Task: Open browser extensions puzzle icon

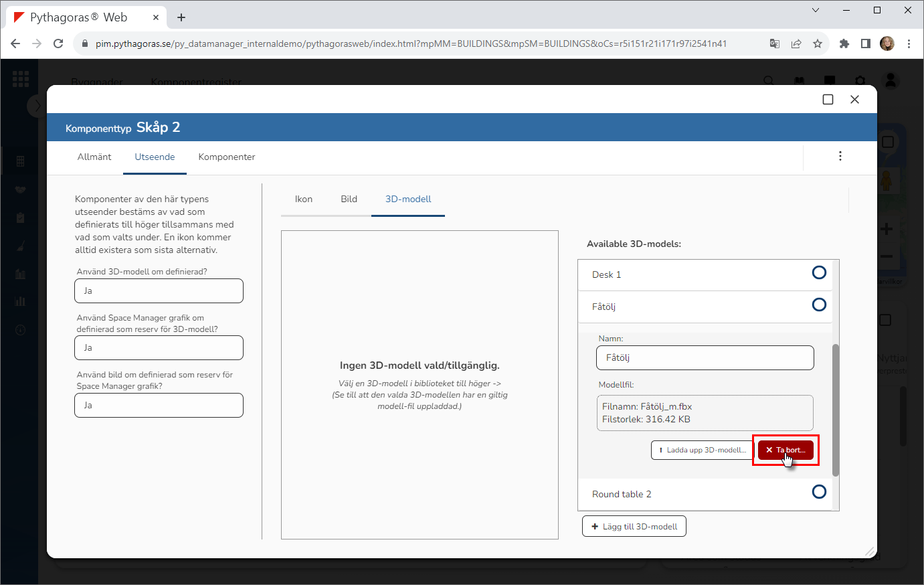Action: 844,44
